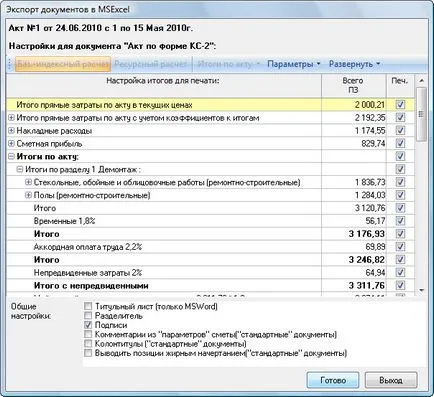The width and height of the screenshot is (434, 397).
Task: Uncheck print box for value 3 120,76
Action: pyautogui.click(x=400, y=208)
